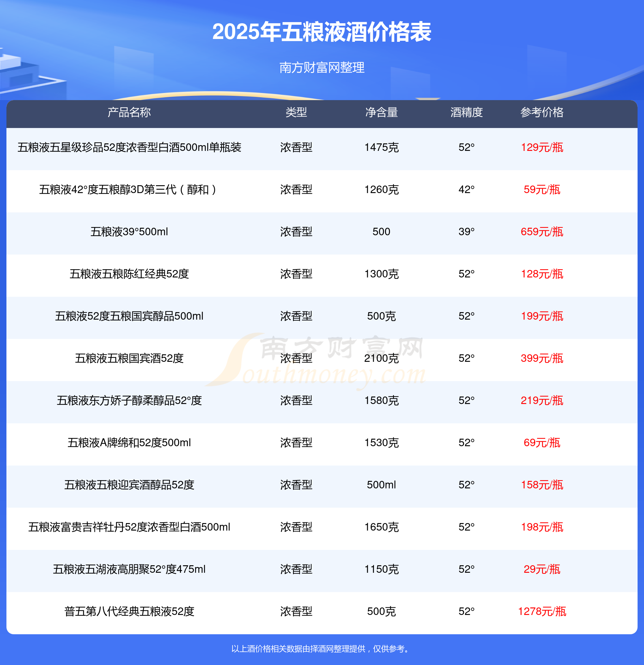Viewport: 644px width, 665px height.
Task: Click 500 net content in 39° row
Action: click(x=381, y=232)
